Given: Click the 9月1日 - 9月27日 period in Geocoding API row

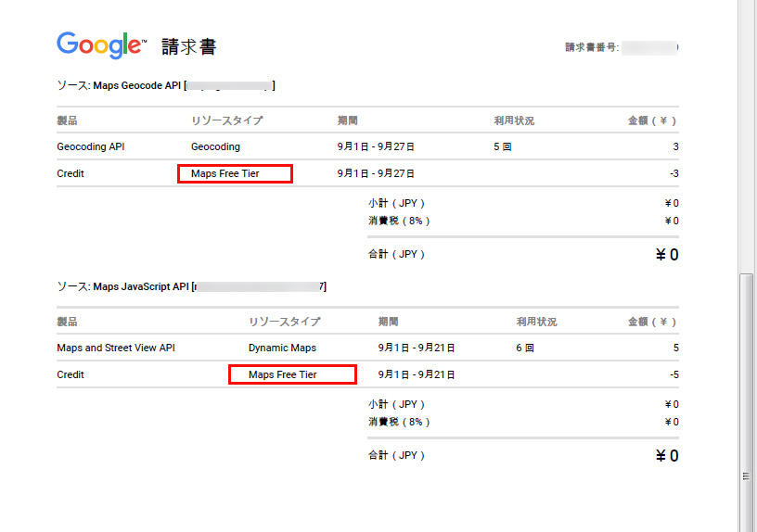Looking at the screenshot, I should (376, 146).
